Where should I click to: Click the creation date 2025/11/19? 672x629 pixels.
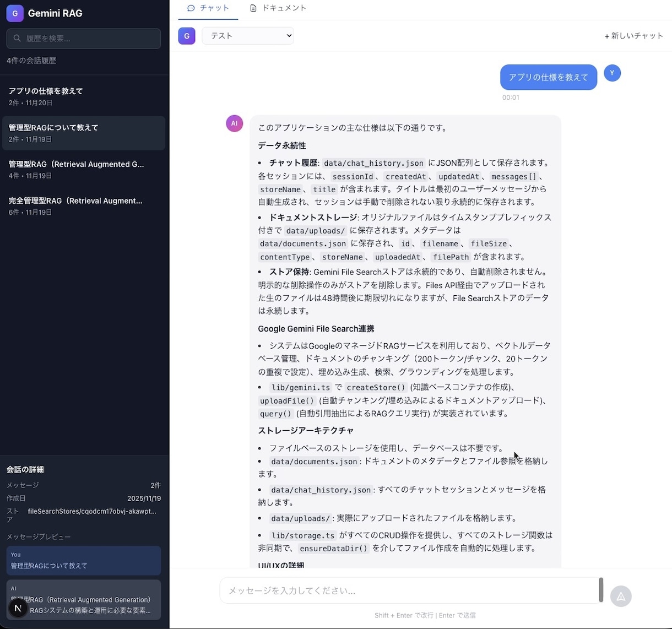pos(144,498)
